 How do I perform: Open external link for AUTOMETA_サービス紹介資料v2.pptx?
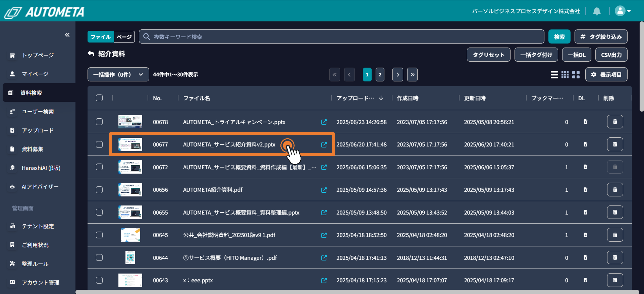point(324,145)
